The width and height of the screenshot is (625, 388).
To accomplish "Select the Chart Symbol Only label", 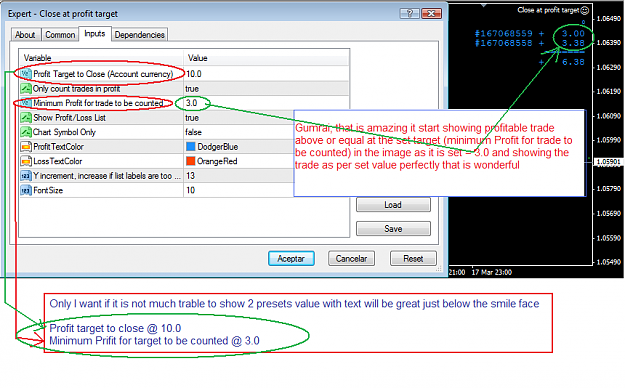I will [64, 132].
